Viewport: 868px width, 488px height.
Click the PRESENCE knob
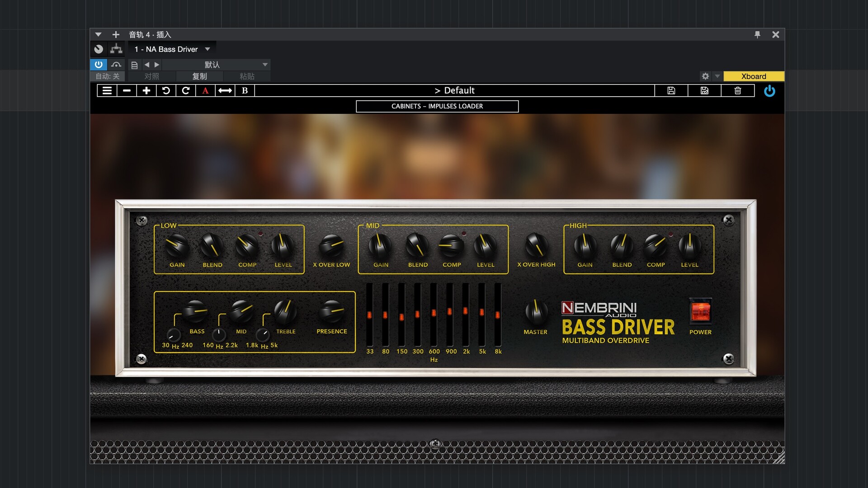pos(331,312)
